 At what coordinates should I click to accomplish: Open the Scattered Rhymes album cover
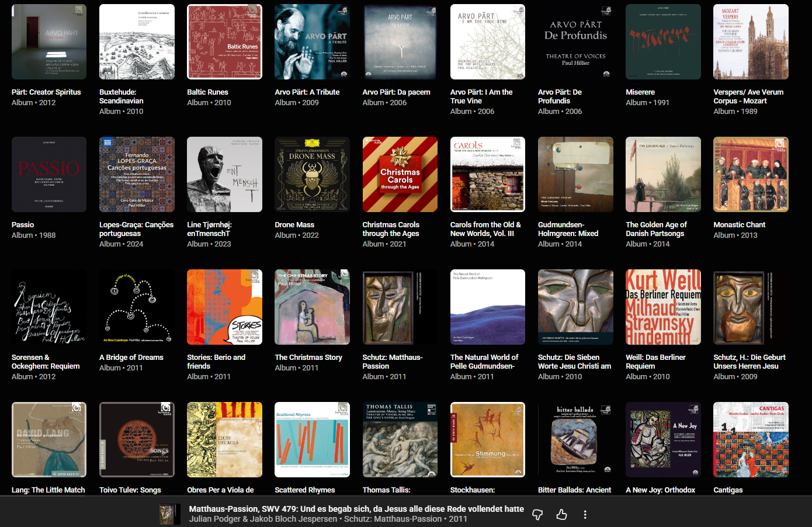(312, 440)
